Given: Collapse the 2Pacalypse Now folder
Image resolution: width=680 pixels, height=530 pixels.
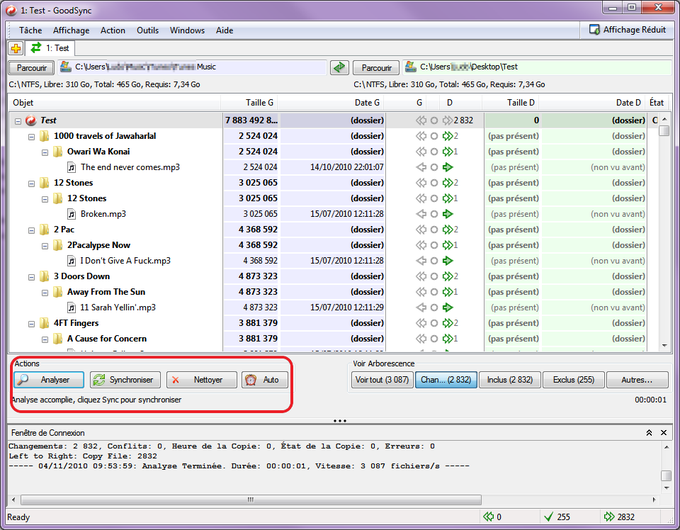Looking at the screenshot, I should pyautogui.click(x=45, y=246).
